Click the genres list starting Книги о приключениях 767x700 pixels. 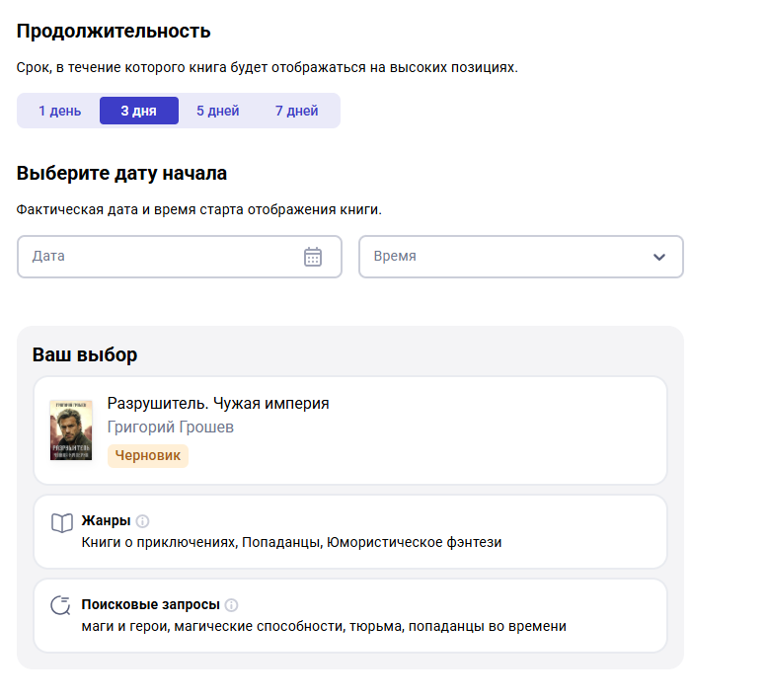[291, 542]
